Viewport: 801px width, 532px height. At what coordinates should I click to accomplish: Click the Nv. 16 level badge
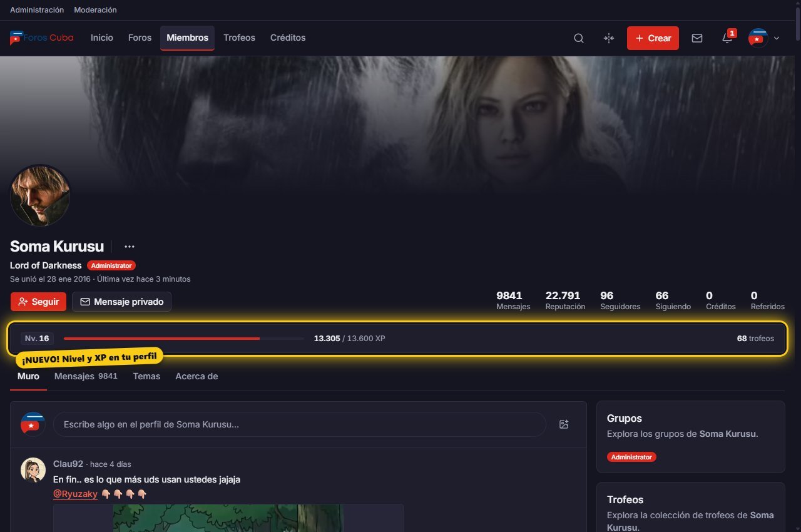coord(37,339)
